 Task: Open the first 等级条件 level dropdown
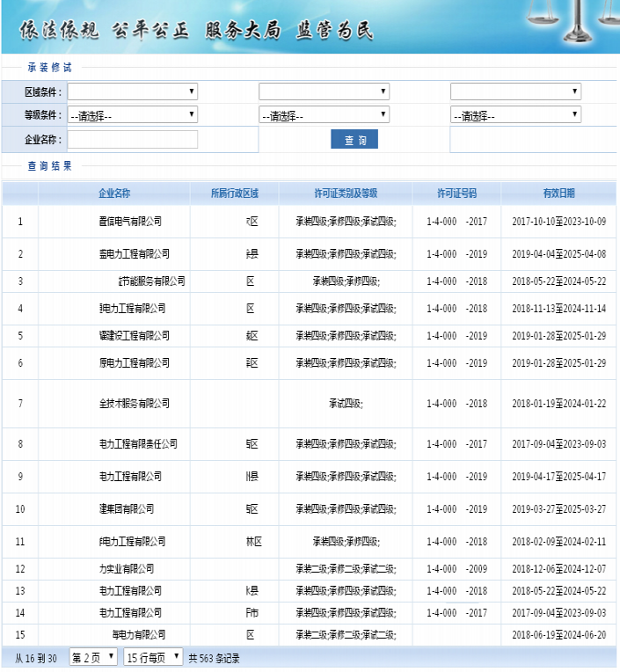point(133,115)
